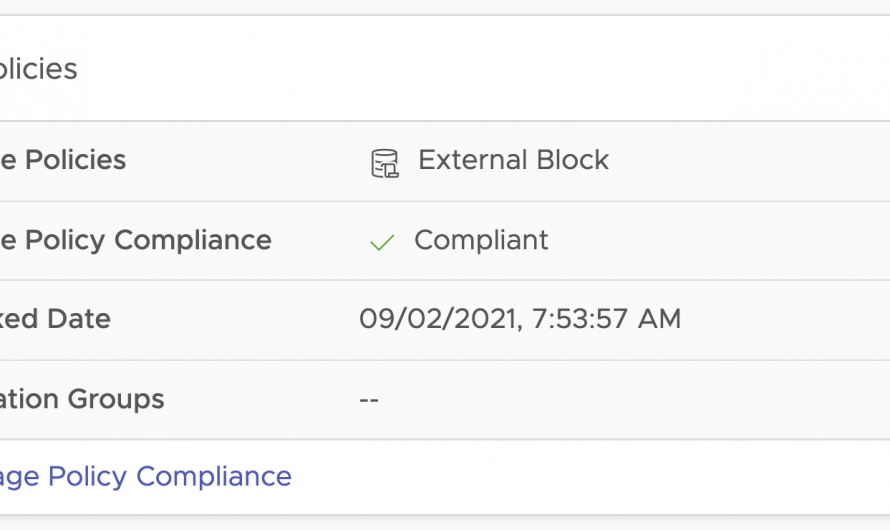Viewport: 890px width, 530px height.
Task: Click empty footer area right of the compliance link
Action: (600, 477)
